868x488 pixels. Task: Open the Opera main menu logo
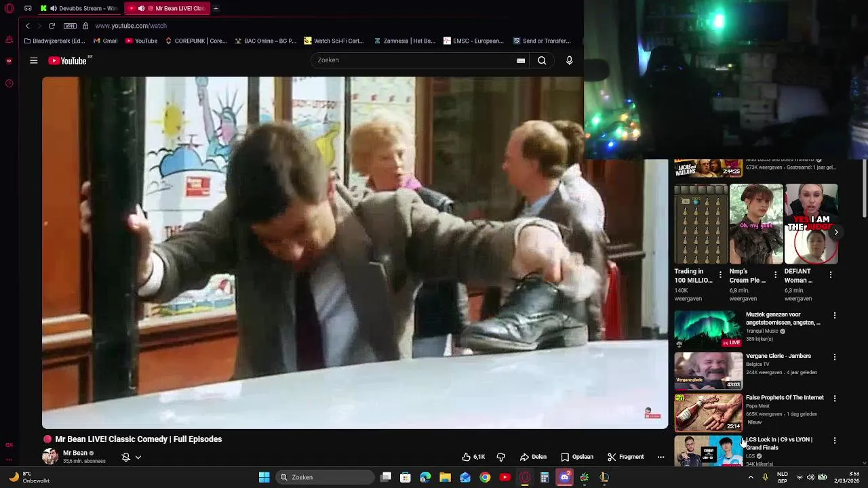[9, 8]
